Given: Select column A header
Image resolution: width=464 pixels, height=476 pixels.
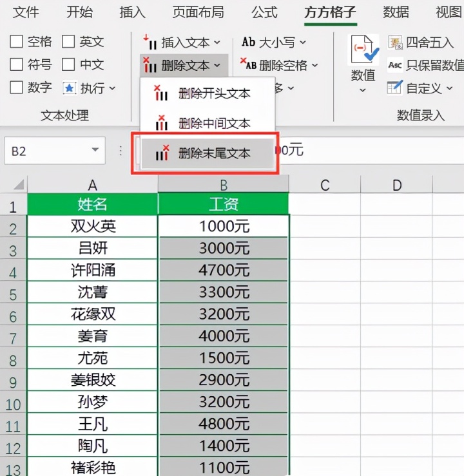Looking at the screenshot, I should click(x=93, y=185).
